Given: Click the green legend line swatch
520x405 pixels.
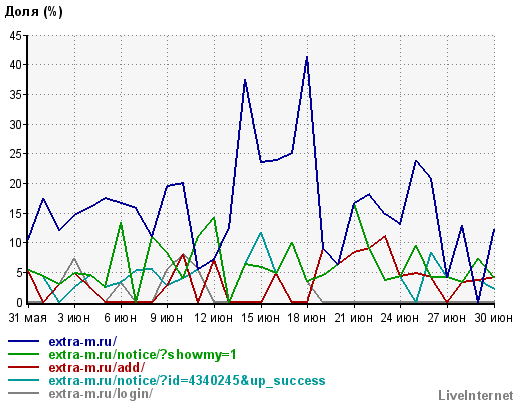Looking at the screenshot, I should pyautogui.click(x=23, y=354).
